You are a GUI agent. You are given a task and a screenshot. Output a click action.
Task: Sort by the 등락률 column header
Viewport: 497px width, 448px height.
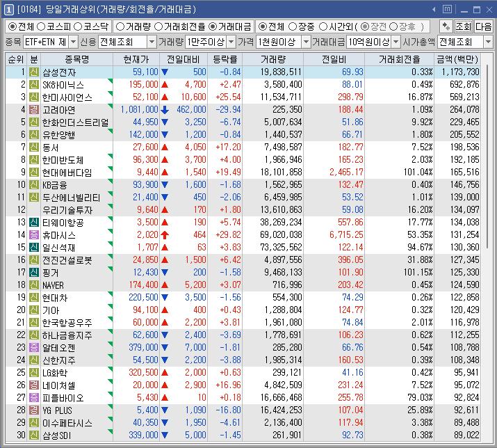(x=225, y=59)
